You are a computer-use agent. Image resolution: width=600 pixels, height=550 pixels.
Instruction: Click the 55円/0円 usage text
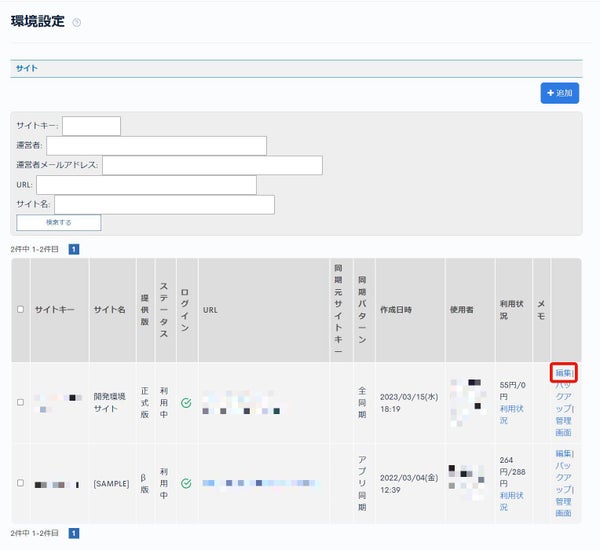[x=512, y=391]
